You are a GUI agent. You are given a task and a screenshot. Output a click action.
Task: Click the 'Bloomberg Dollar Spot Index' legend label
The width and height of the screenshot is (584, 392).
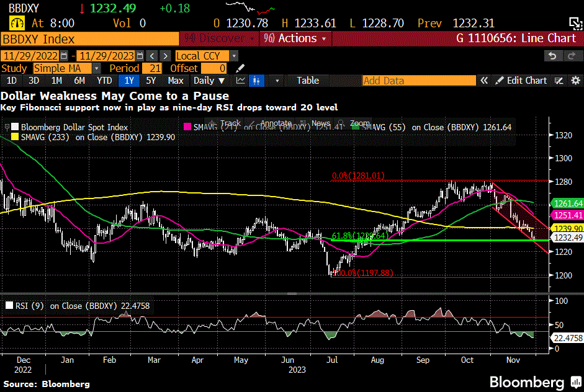(x=74, y=127)
